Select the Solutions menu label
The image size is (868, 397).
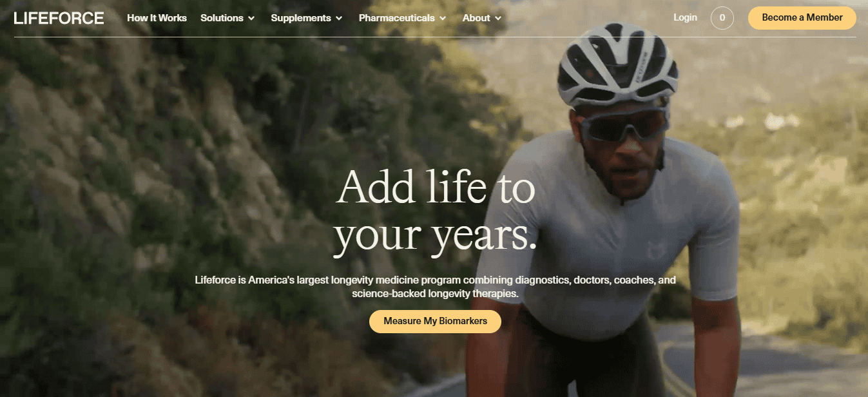[222, 18]
